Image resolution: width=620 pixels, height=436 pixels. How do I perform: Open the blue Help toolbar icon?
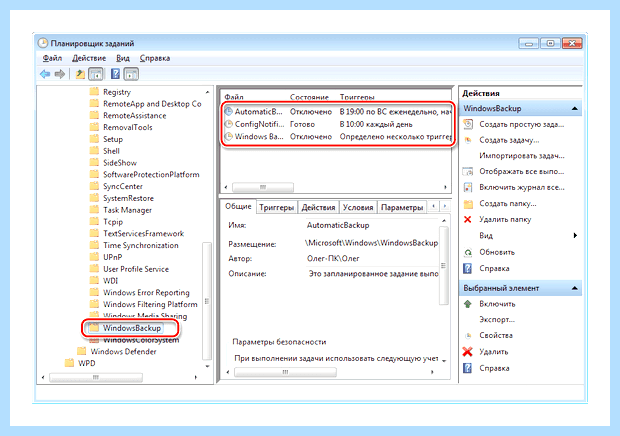point(115,74)
